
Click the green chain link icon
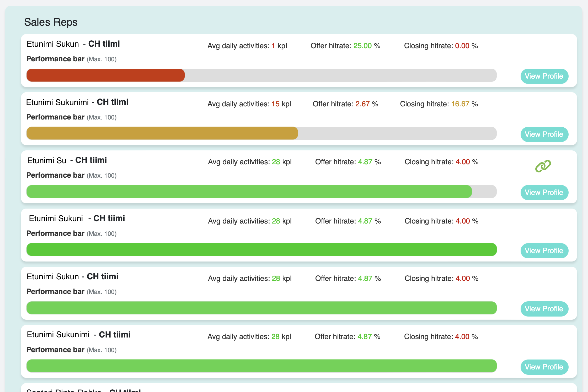pos(543,166)
